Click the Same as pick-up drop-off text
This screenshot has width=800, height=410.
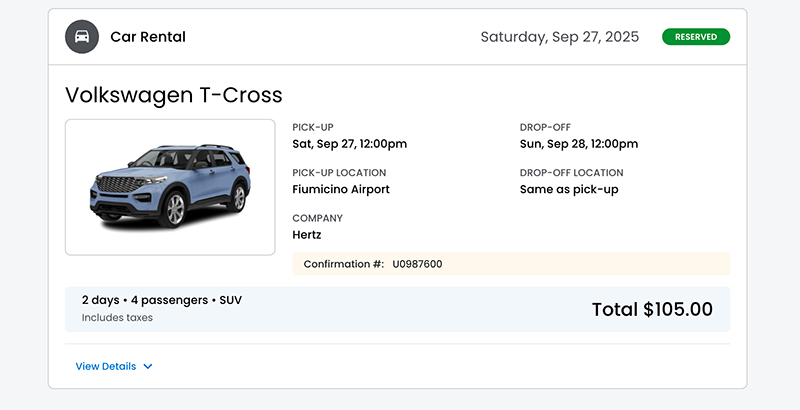pos(569,189)
